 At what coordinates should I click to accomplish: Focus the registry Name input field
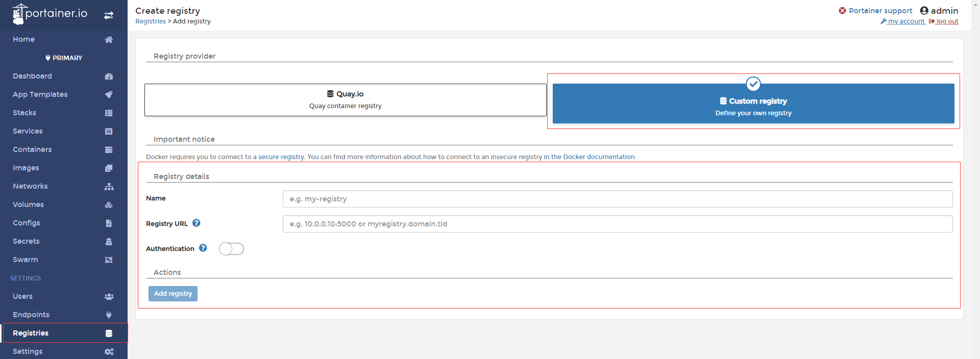click(x=618, y=199)
